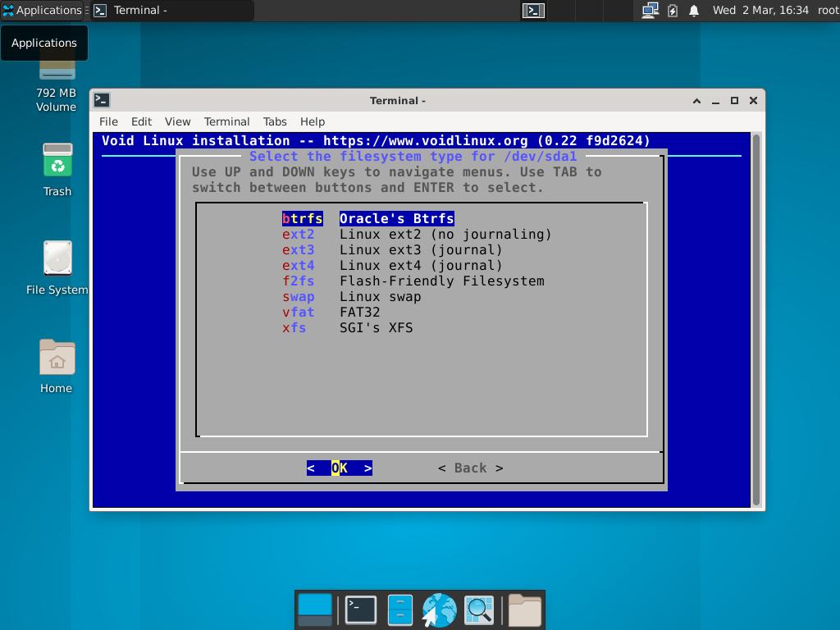Click the voidlinux.org URL in header
840x630 pixels.
click(426, 141)
